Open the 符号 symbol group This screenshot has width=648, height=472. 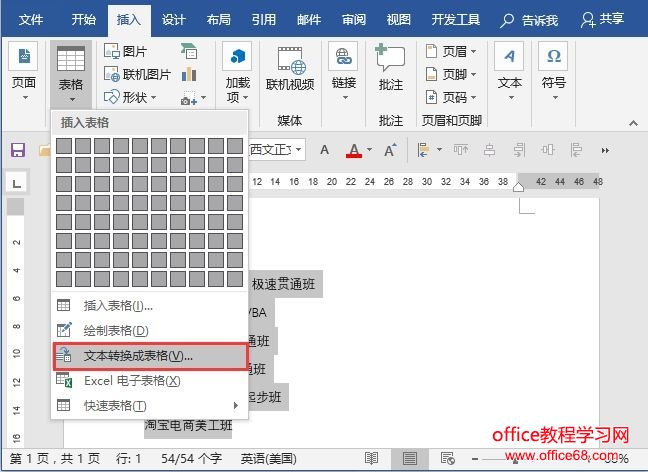[553, 72]
